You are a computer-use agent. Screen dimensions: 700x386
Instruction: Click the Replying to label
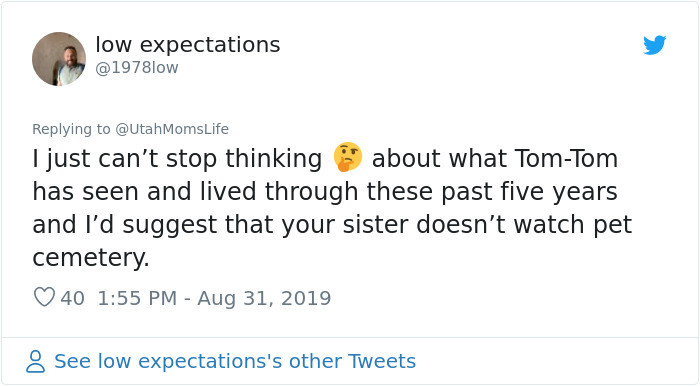pyautogui.click(x=71, y=129)
